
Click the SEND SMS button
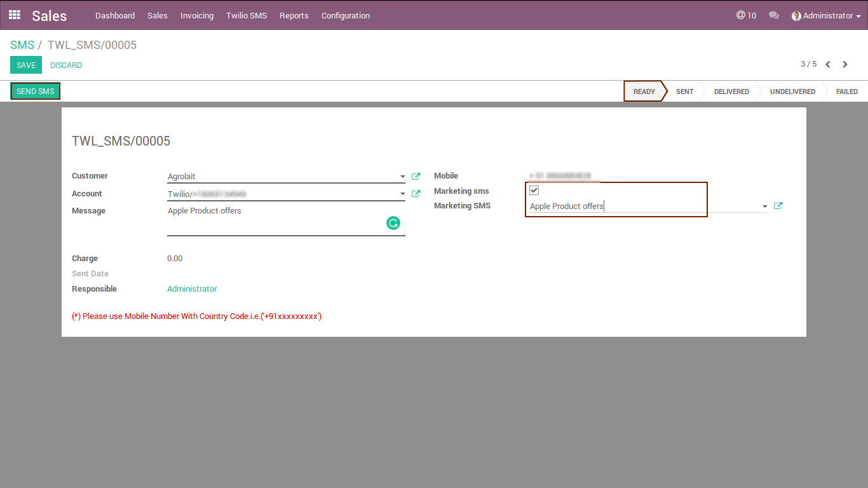point(36,91)
